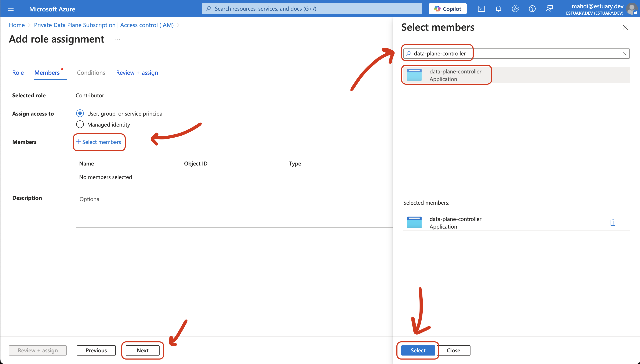The width and height of the screenshot is (640, 364).
Task: Switch to the Conditions tab
Action: coord(91,73)
